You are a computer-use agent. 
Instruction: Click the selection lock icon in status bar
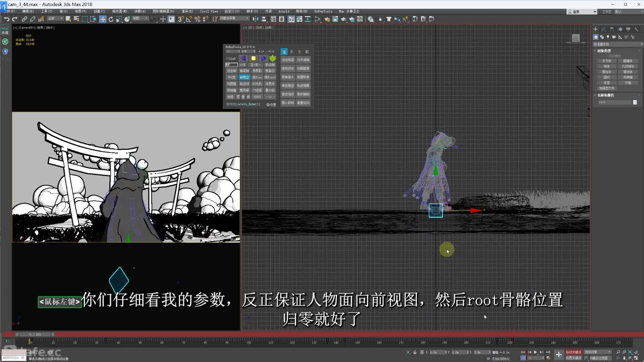tap(415, 352)
